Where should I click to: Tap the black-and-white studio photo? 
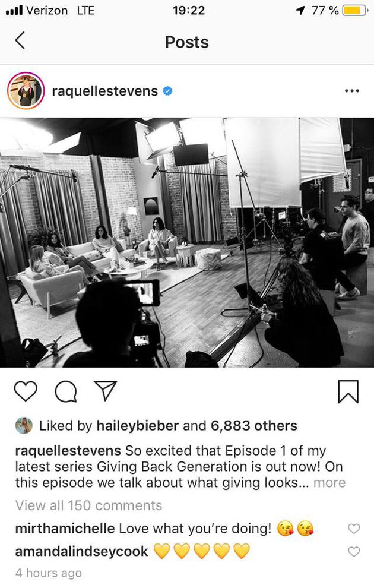187,243
